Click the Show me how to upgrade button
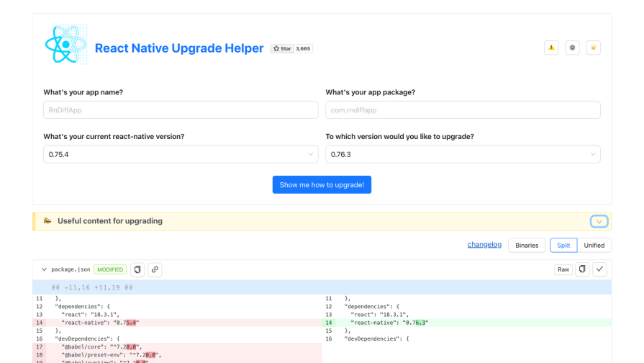The width and height of the screenshot is (644, 363). tap(322, 185)
